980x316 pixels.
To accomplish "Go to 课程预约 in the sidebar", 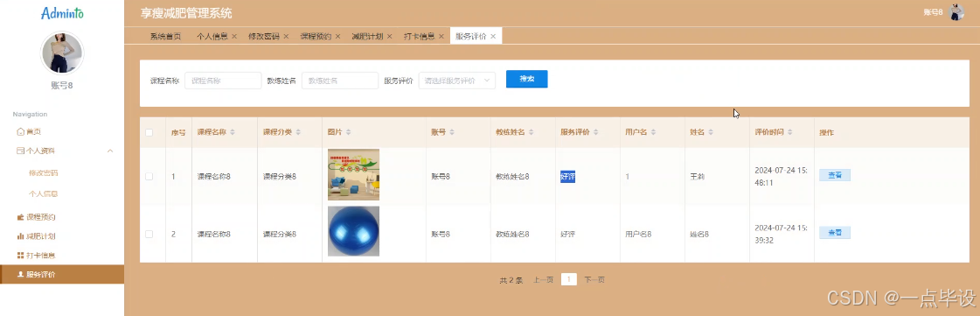I will (x=36, y=217).
